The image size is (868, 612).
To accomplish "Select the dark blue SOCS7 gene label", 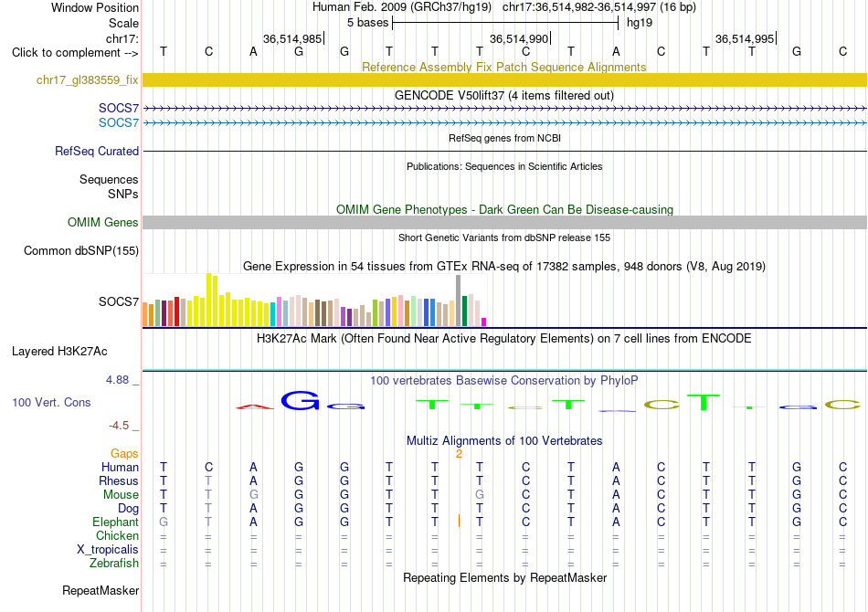I will [119, 108].
